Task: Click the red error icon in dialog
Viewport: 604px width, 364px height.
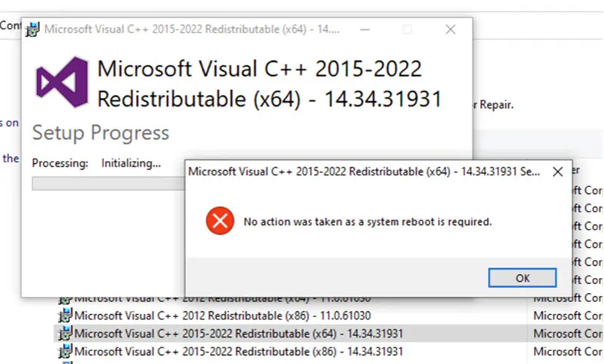Action: [219, 221]
